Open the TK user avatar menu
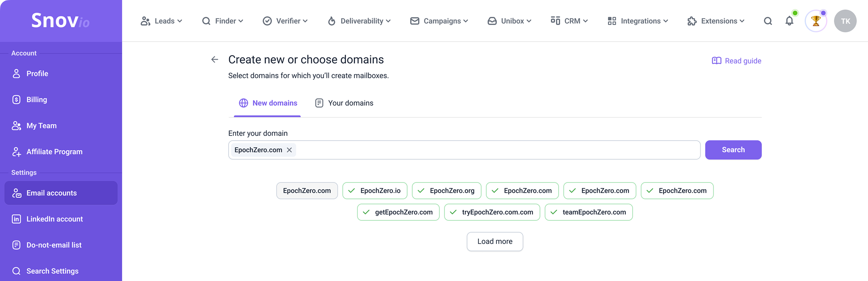Image resolution: width=868 pixels, height=281 pixels. click(x=845, y=21)
